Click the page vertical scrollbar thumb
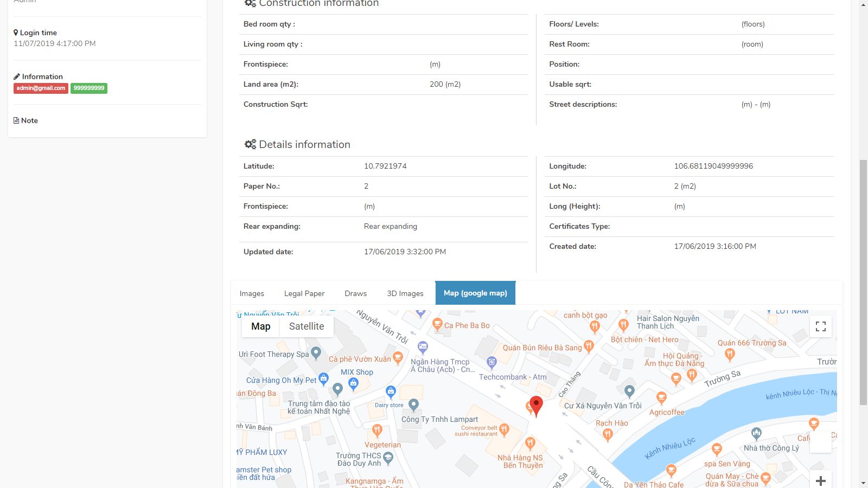The image size is (868, 488). [863, 282]
